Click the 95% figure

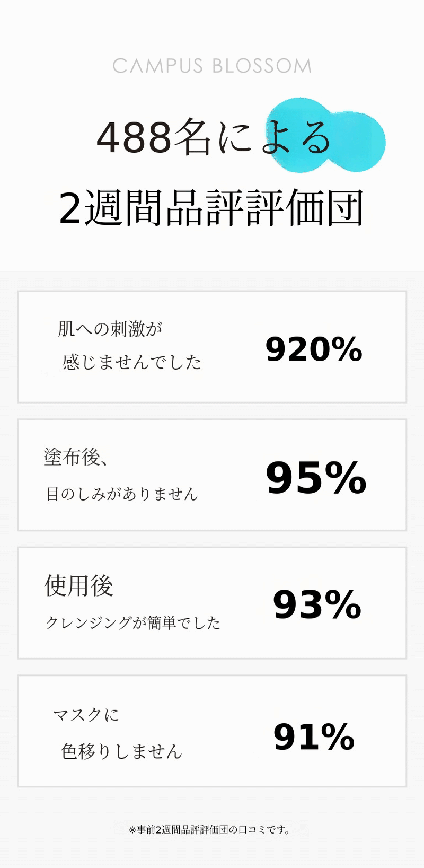(x=316, y=478)
